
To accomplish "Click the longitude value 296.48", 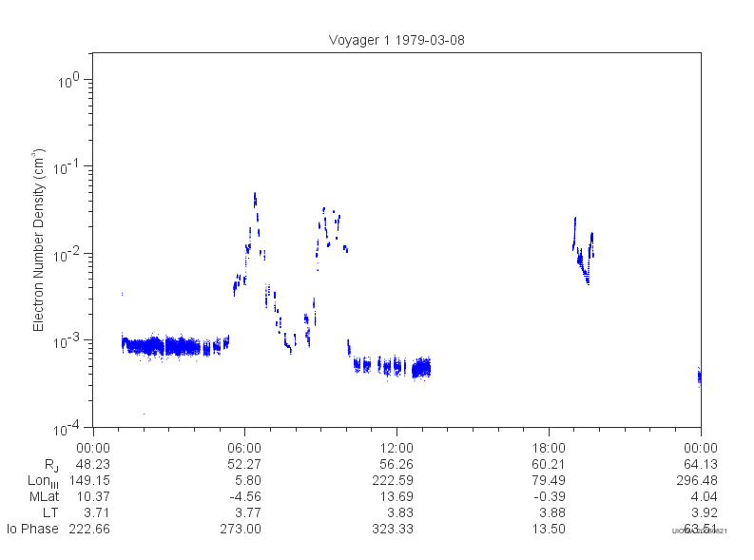I will pos(697,480).
